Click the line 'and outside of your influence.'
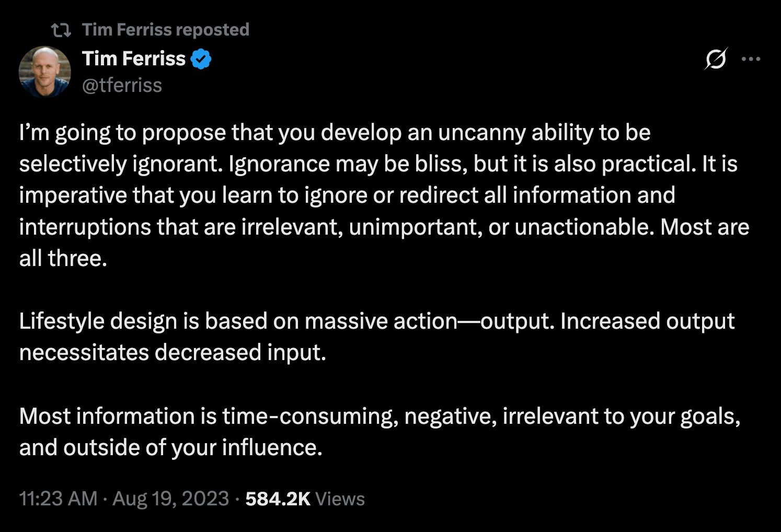 [x=170, y=448]
